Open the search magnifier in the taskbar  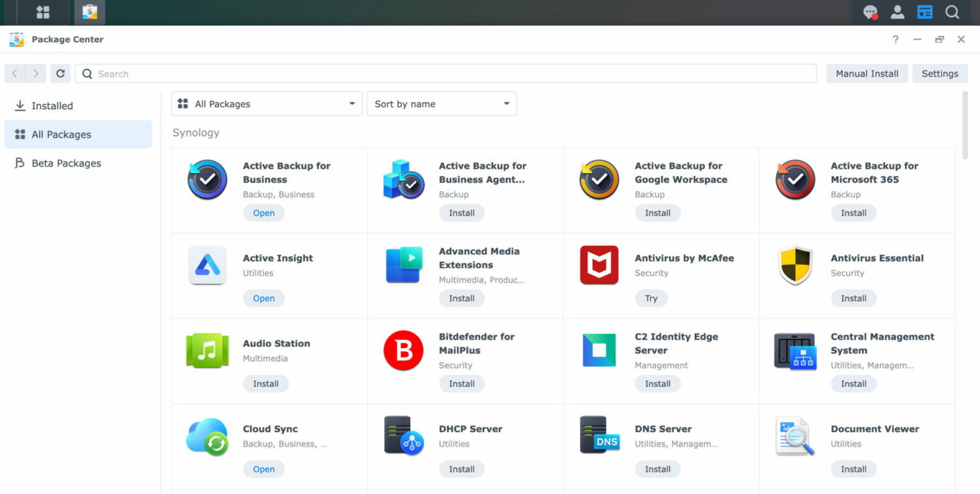click(952, 12)
